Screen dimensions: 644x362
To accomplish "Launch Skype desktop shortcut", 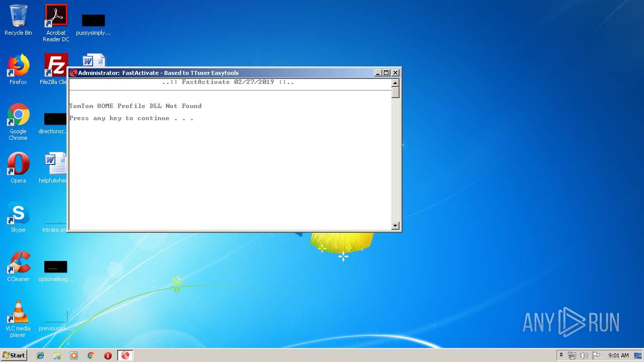I will click(x=18, y=217).
